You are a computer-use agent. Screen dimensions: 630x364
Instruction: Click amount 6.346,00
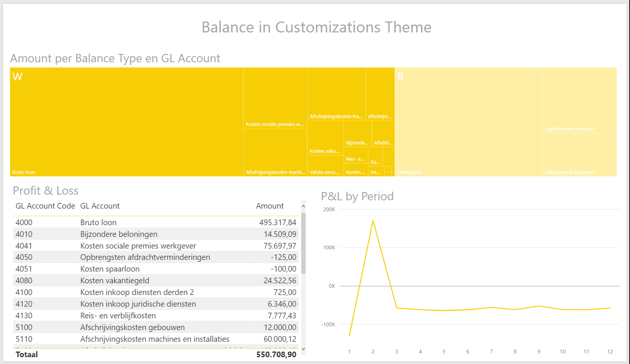point(282,304)
